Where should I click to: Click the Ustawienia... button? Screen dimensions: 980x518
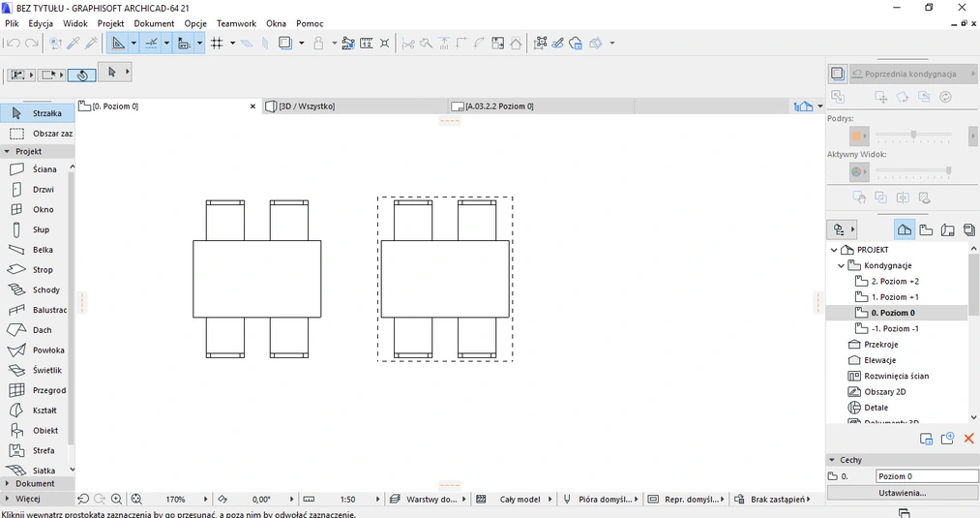(x=903, y=493)
